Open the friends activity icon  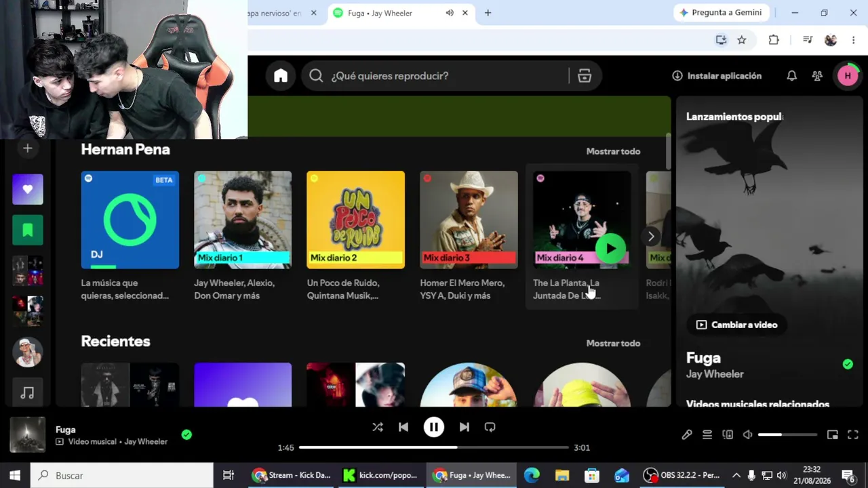(817, 76)
